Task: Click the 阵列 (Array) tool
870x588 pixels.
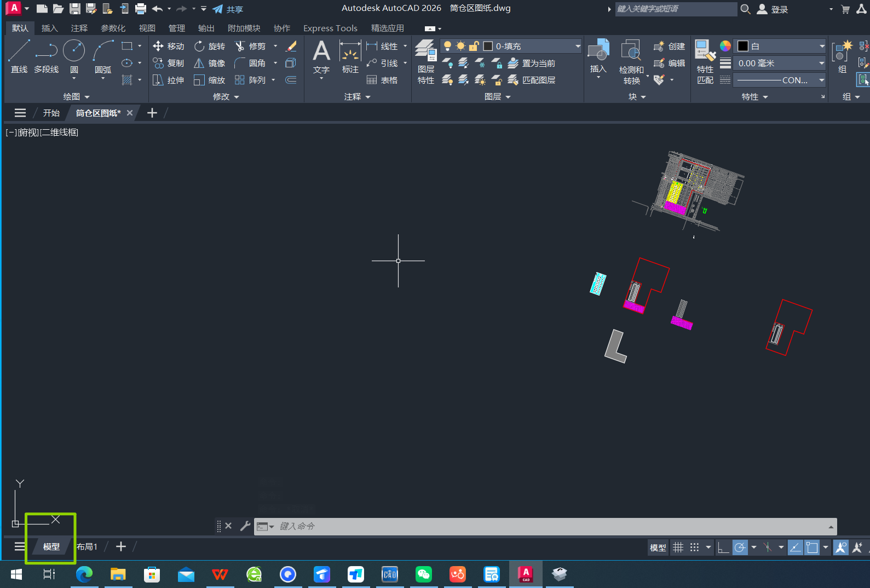Action: [250, 80]
